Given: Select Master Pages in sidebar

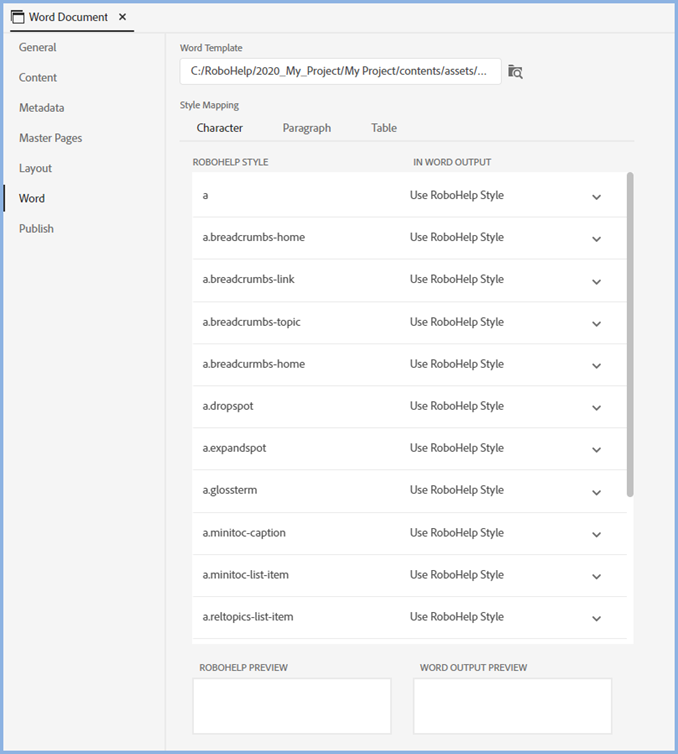Looking at the screenshot, I should click(x=50, y=138).
